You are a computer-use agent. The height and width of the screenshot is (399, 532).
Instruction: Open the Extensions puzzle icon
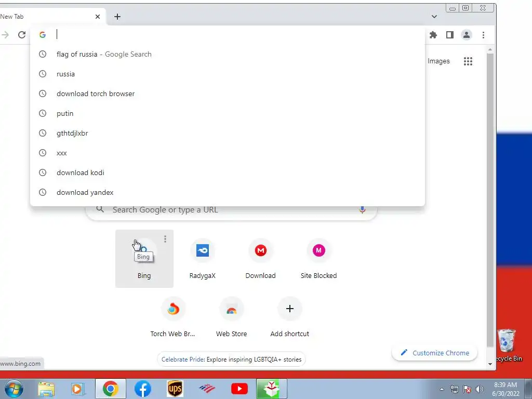433,35
